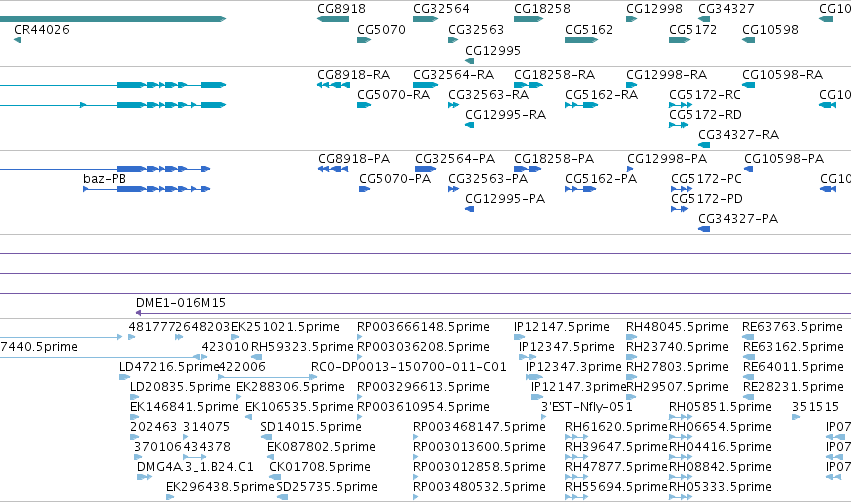Image resolution: width=851 pixels, height=502 pixels.
Task: Click the LD20835.5prime EST label
Action: (180, 387)
